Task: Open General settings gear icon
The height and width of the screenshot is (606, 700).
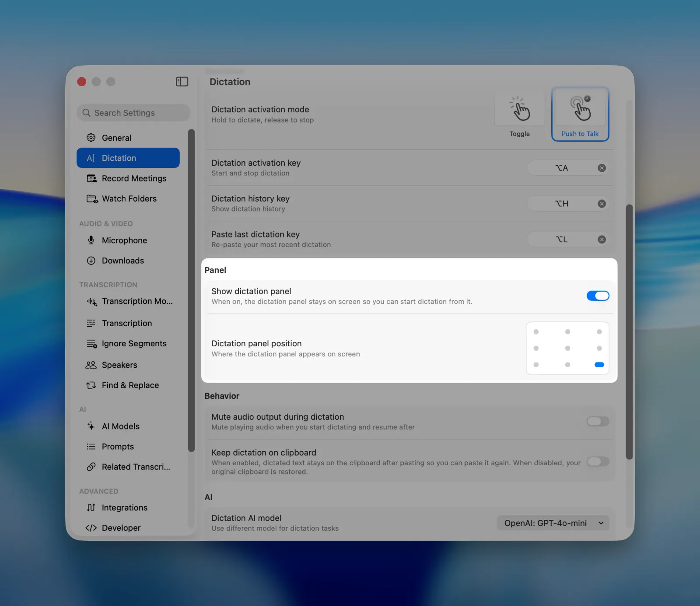Action: click(91, 138)
